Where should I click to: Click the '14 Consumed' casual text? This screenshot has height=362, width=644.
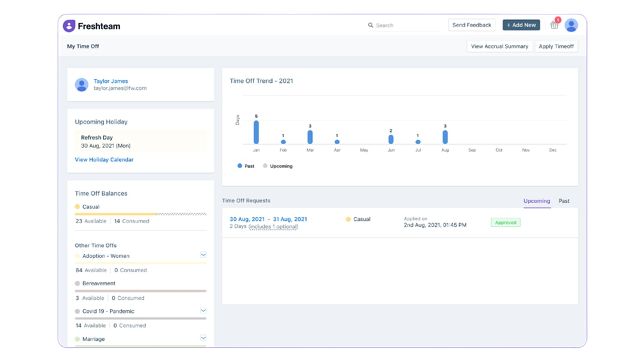click(131, 221)
